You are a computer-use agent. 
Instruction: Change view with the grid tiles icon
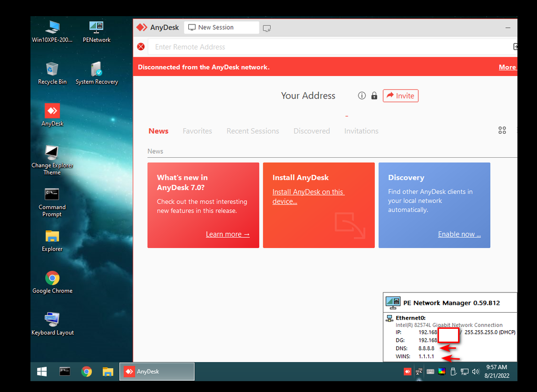pos(502,130)
